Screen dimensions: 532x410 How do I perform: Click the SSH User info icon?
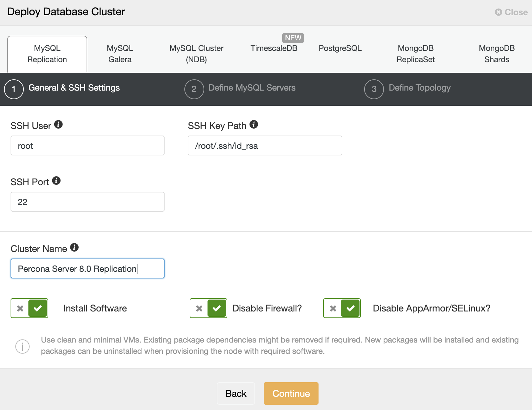click(x=58, y=125)
